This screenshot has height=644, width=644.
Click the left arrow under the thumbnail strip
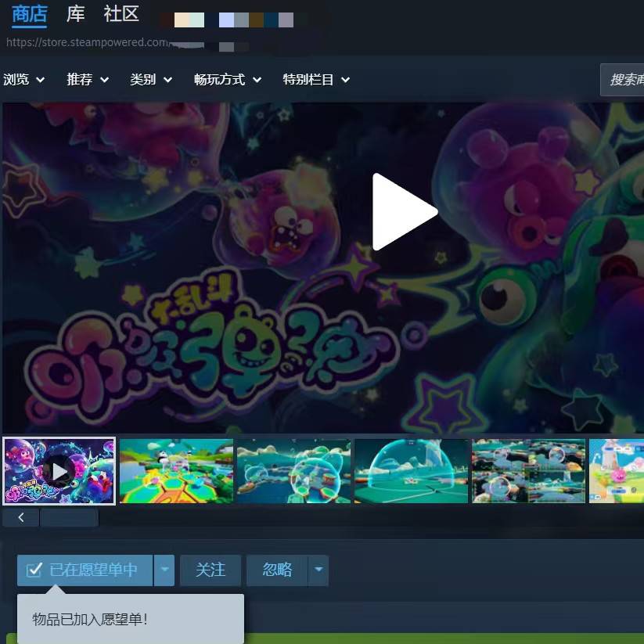click(x=21, y=517)
